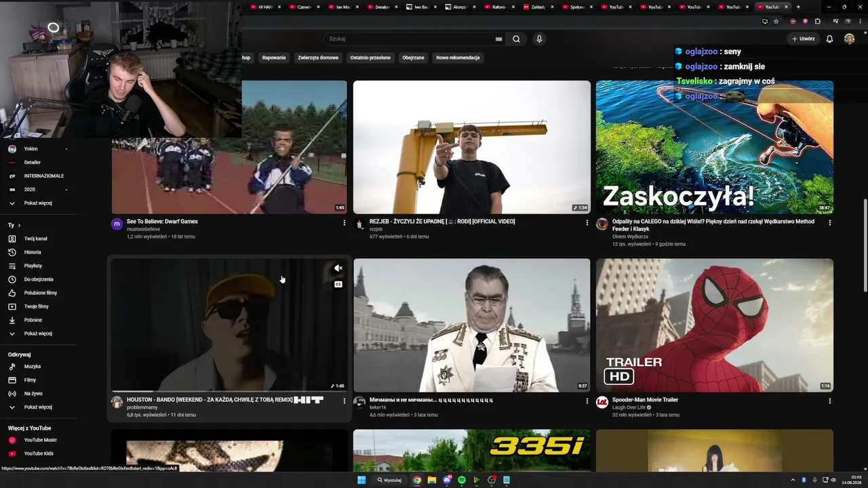Open the on-screen keyboard in search box

[499, 39]
